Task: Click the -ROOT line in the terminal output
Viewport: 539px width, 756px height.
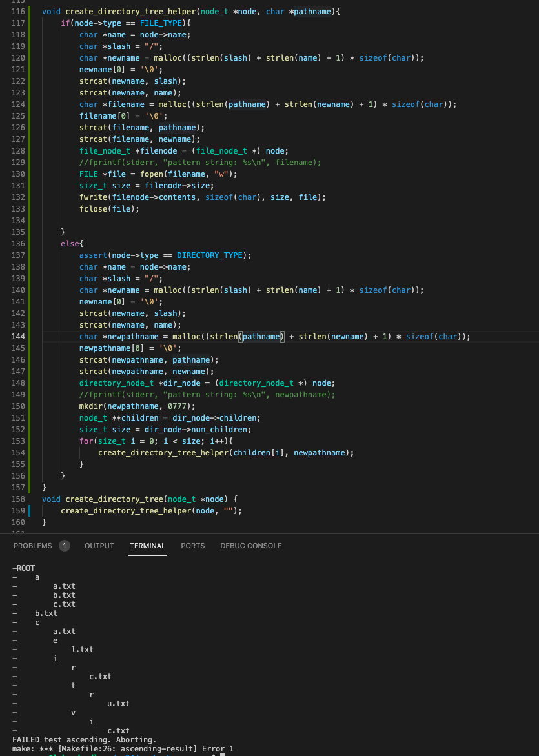Action: (x=24, y=568)
